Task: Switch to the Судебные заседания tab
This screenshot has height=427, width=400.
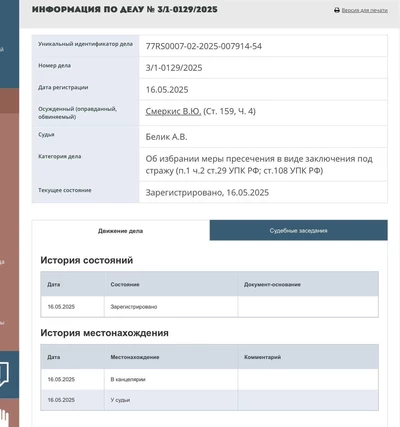Action: 299,230
